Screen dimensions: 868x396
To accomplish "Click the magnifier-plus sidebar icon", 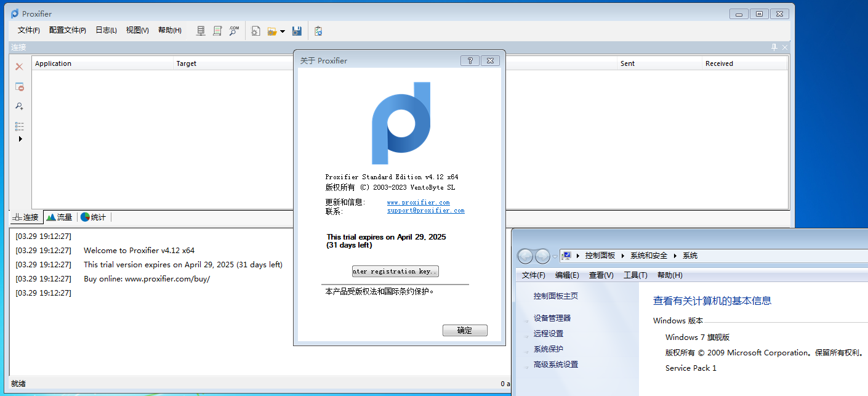I will point(19,106).
